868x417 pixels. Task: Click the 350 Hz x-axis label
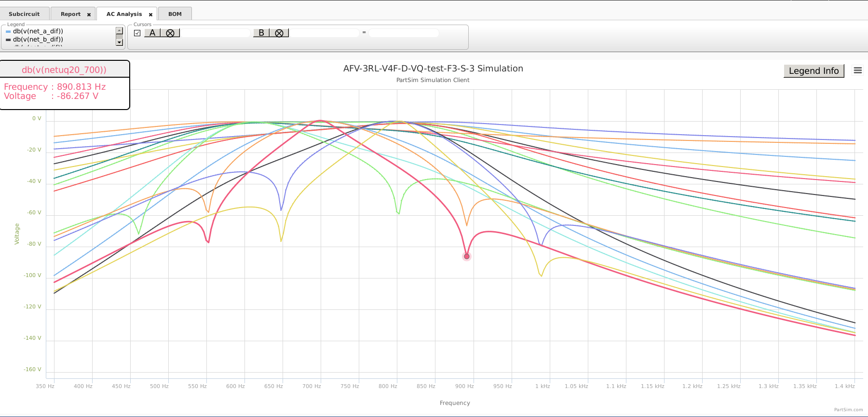(45, 386)
